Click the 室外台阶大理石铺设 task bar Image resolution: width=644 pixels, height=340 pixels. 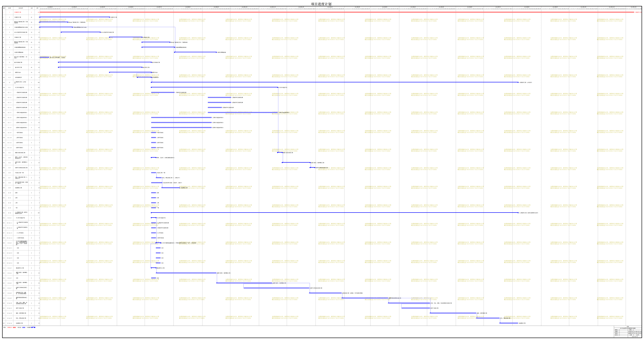pyautogui.click(x=44, y=57)
